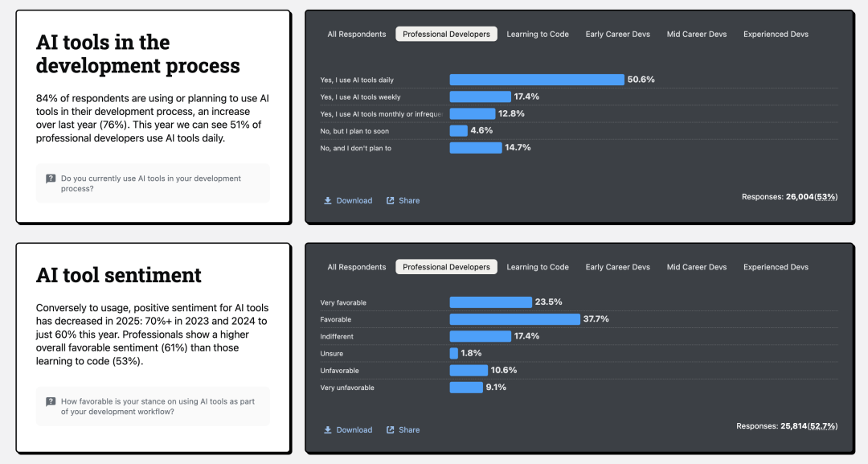
Task: Switch sentiment chart to All Respondents
Action: 356,267
